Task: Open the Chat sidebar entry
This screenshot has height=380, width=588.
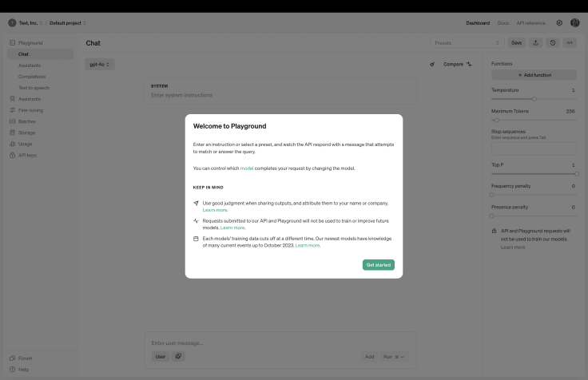Action: point(40,54)
